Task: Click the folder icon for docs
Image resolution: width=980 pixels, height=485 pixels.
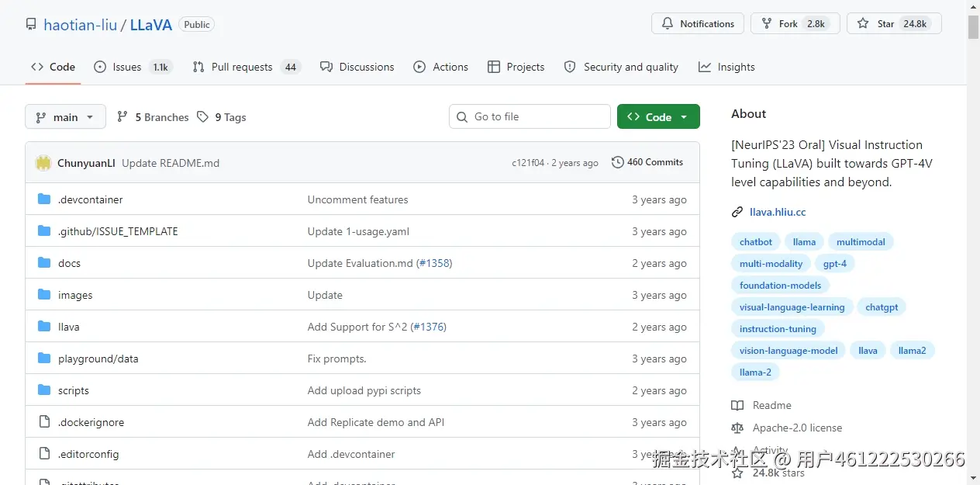Action: (44, 263)
